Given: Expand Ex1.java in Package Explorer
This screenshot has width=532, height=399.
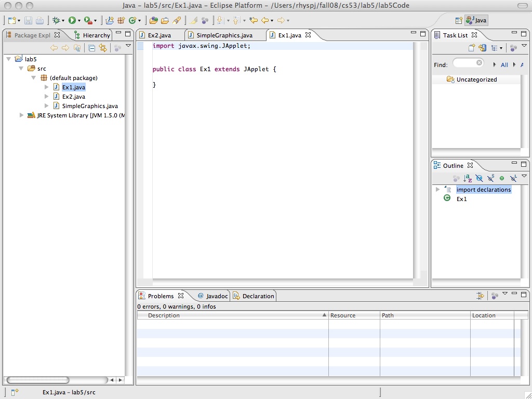Looking at the screenshot, I should [46, 87].
